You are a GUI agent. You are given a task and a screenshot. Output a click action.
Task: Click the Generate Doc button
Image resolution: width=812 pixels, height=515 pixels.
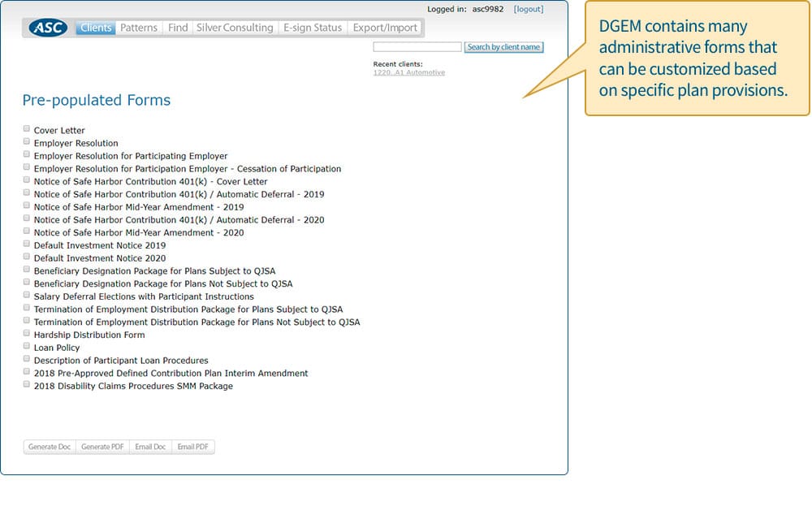pos(50,447)
